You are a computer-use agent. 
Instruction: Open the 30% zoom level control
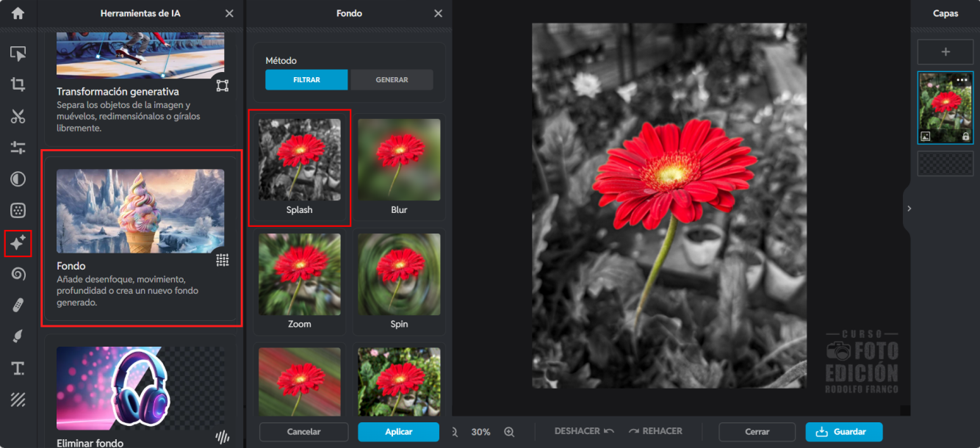coord(480,432)
